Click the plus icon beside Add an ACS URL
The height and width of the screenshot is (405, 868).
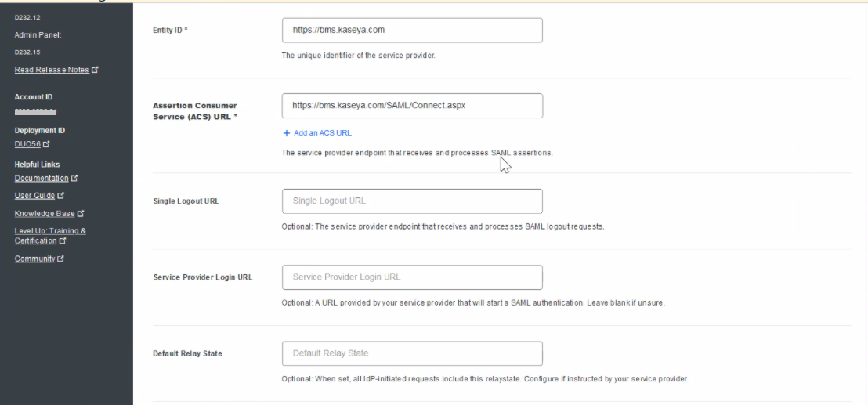[286, 133]
